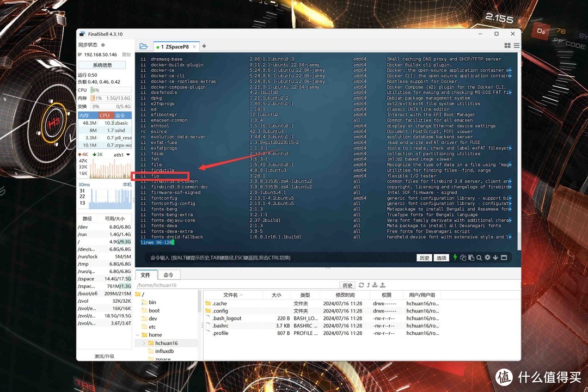Click the green lightning quick-command icon
The height and width of the screenshot is (392, 588).
pos(455,258)
